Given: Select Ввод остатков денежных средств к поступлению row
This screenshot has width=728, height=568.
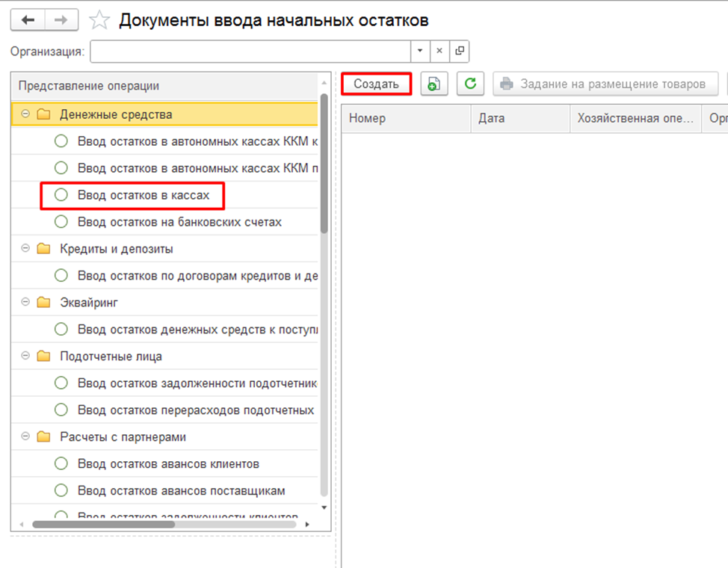Looking at the screenshot, I should 165,330.
